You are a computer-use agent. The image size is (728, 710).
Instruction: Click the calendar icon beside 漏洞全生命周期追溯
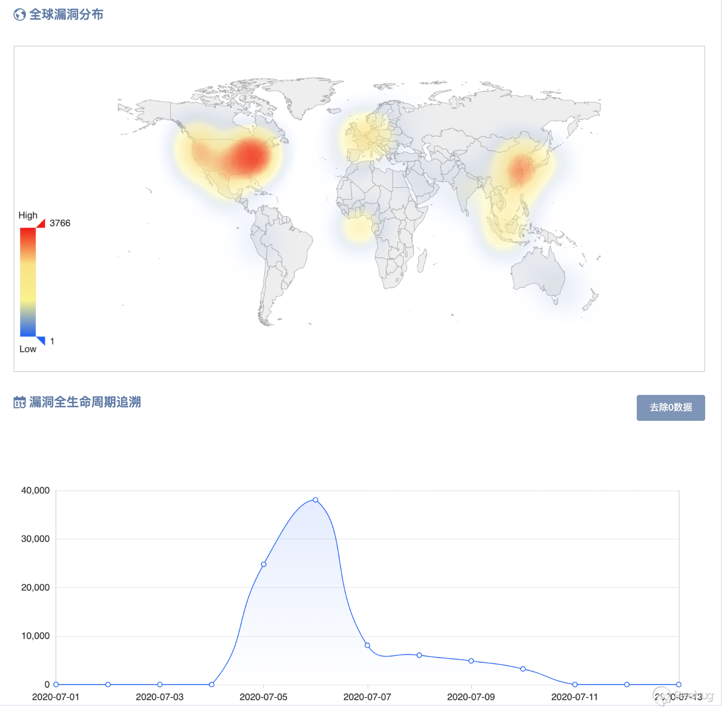(x=20, y=402)
